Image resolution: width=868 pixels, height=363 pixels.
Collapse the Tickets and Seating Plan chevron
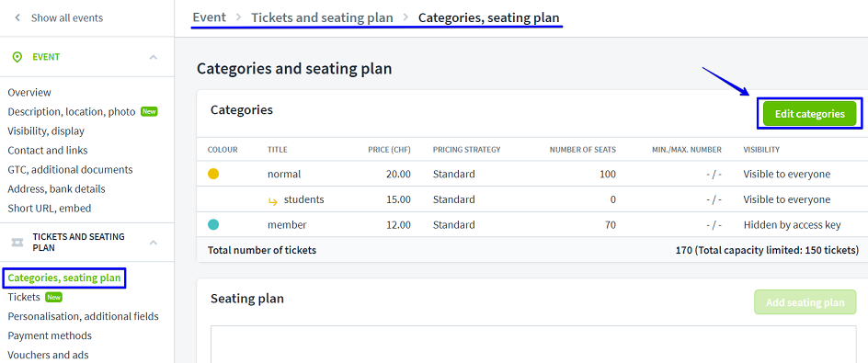click(154, 243)
